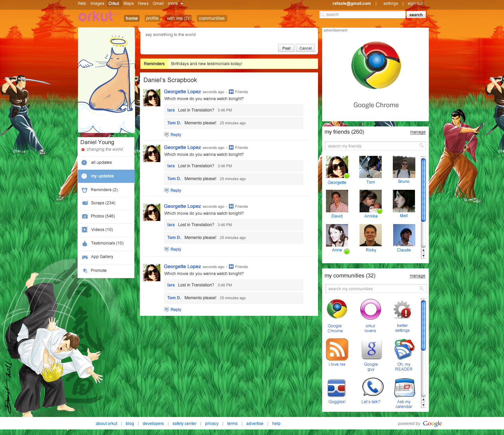Select the communities tab
The height and width of the screenshot is (435, 504).
(212, 18)
